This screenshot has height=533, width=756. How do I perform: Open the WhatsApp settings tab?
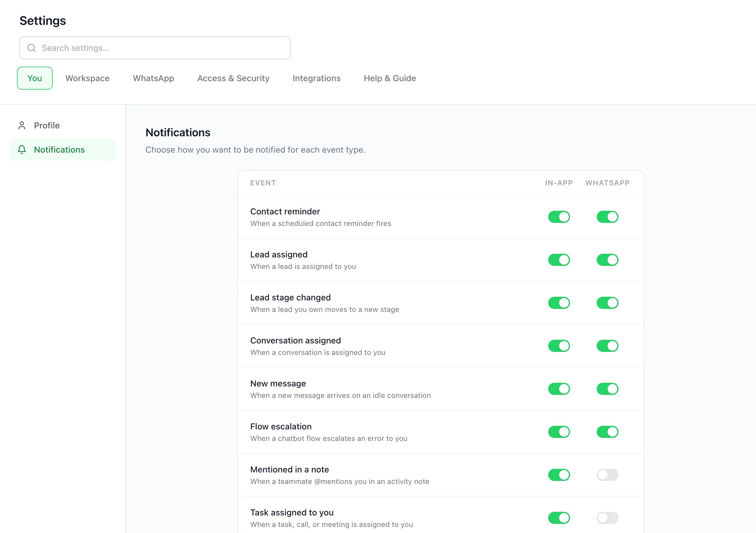tap(154, 78)
